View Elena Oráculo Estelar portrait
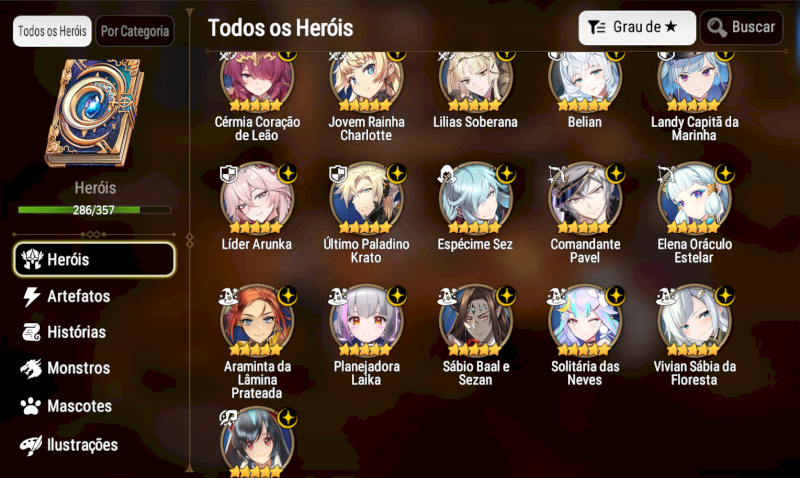 694,198
